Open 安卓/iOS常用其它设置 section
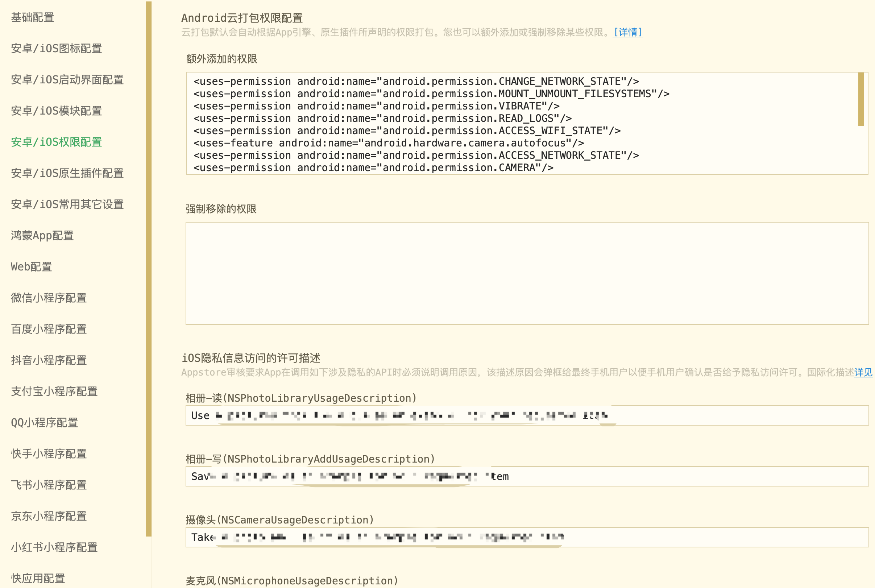 click(x=67, y=204)
